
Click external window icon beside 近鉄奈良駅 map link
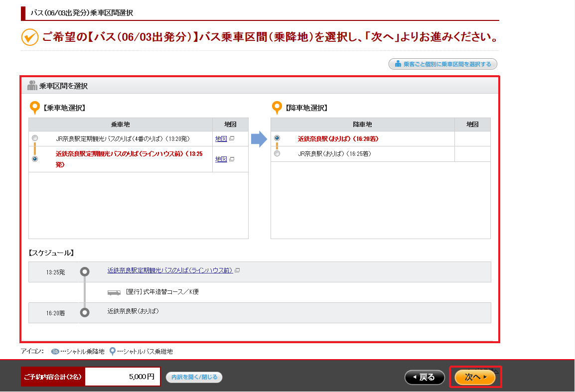232,159
